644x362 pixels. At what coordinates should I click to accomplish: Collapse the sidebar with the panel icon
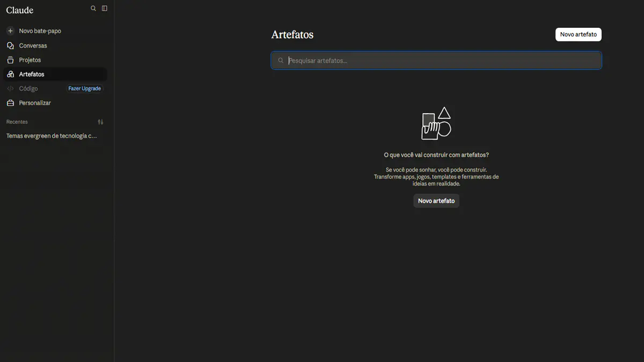tap(105, 9)
